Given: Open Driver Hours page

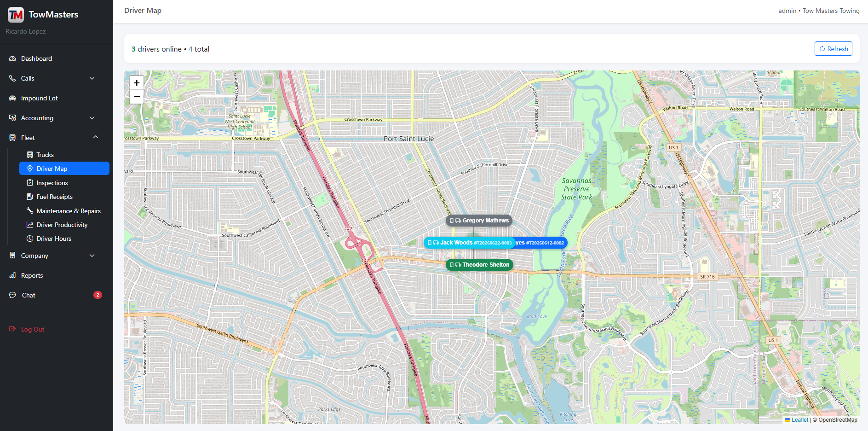Looking at the screenshot, I should tap(64, 239).
